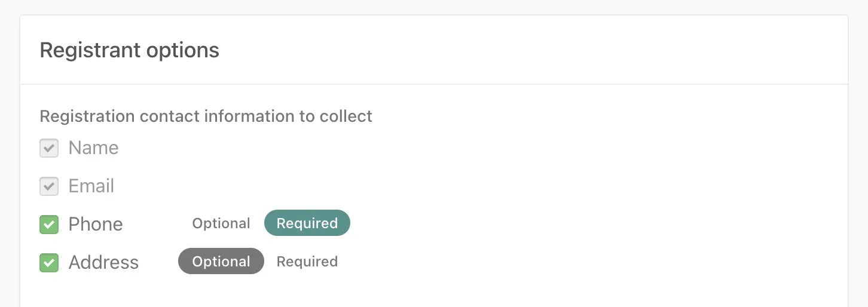Set Address field to Required
Image resolution: width=868 pixels, height=307 pixels.
307,262
